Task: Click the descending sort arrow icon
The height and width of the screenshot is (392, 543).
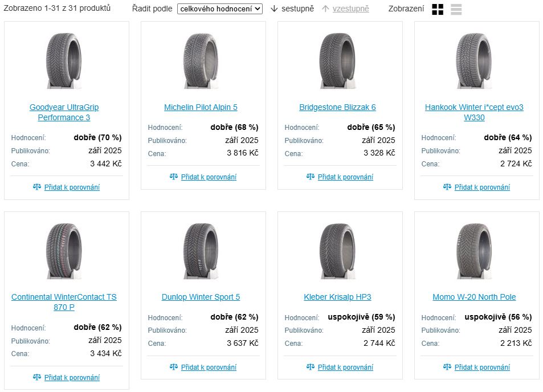Action: point(274,9)
